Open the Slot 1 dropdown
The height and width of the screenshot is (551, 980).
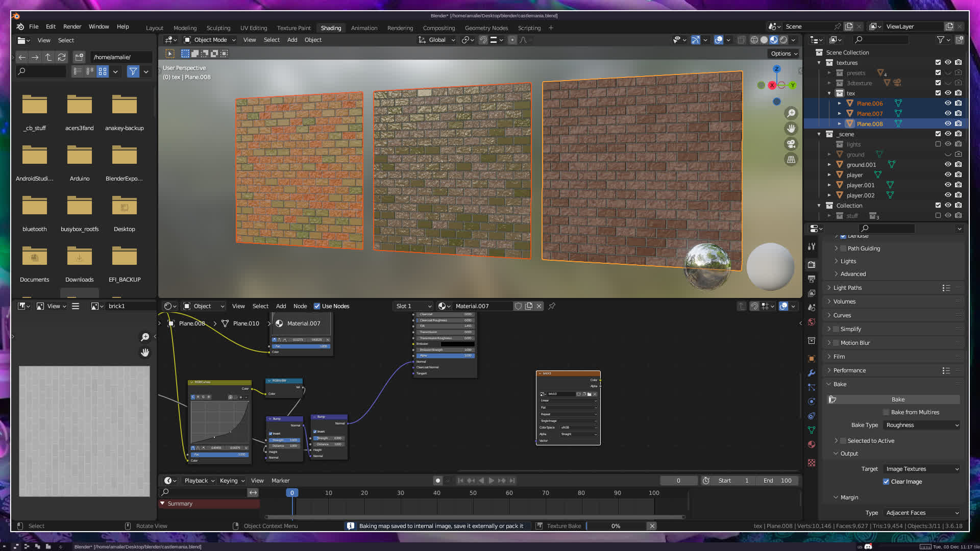413,306
